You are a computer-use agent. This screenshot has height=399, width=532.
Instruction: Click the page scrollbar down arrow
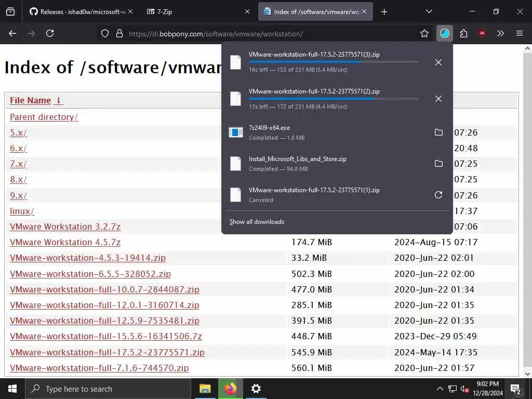[x=528, y=374]
